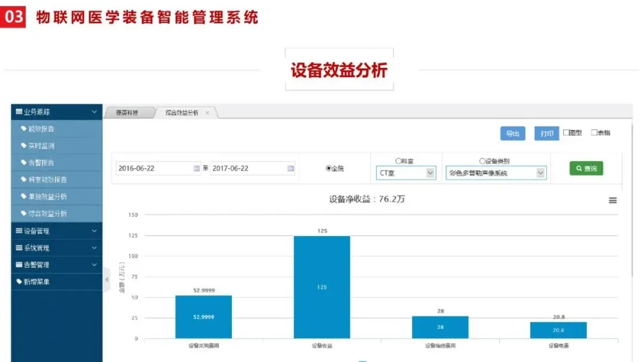
Task: Open 实时监测 in the sidebar
Action: tap(57, 146)
